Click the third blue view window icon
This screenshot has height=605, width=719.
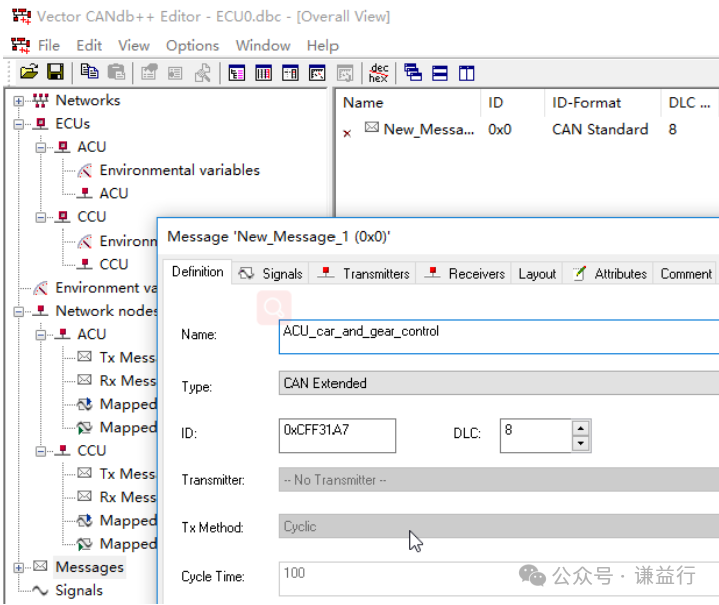[290, 73]
